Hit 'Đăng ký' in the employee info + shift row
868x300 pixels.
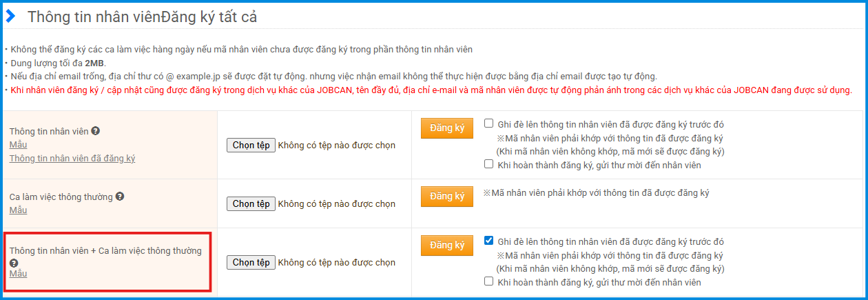click(447, 245)
